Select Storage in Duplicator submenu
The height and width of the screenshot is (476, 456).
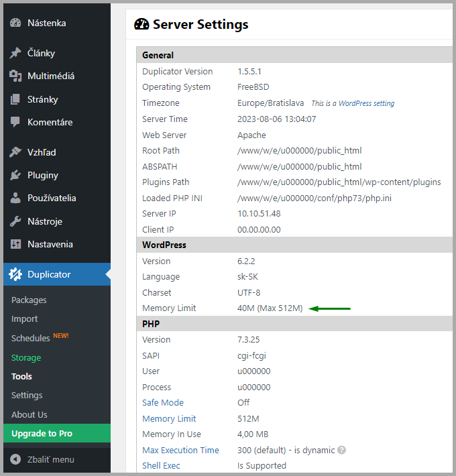[x=26, y=358]
